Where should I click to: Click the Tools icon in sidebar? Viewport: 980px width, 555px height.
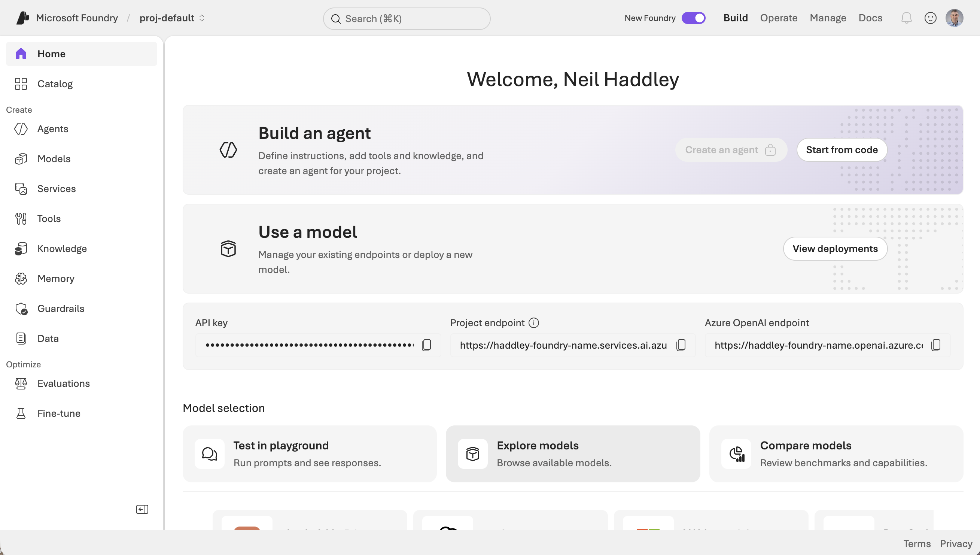[21, 219]
